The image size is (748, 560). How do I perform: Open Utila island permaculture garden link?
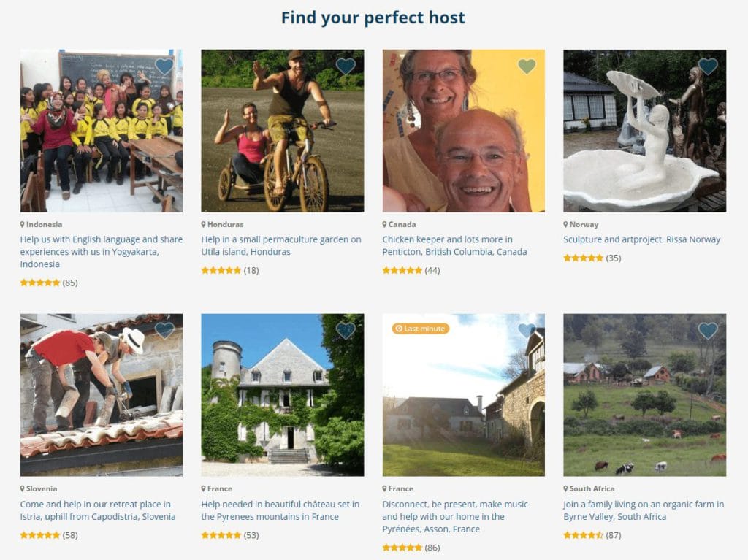281,245
